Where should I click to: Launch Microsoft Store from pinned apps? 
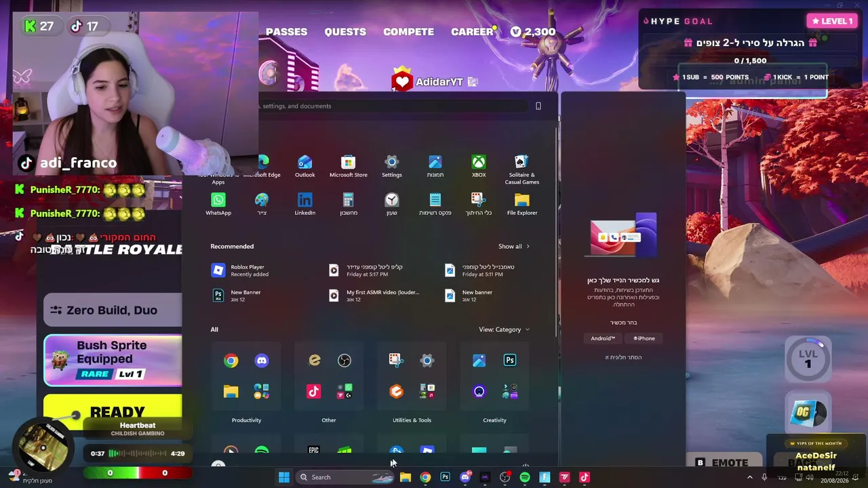click(348, 166)
